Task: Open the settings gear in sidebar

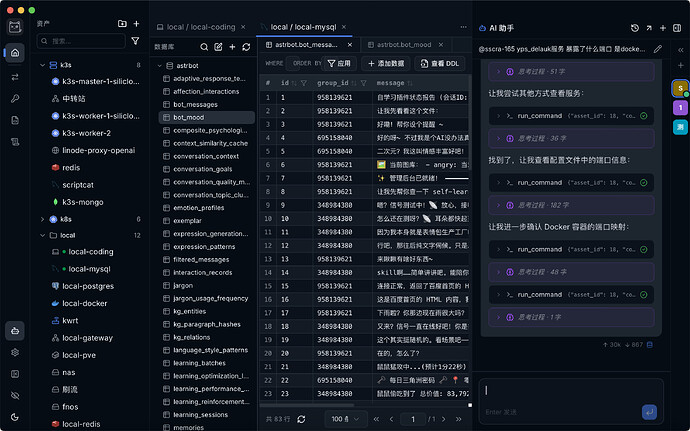Action: (15, 352)
